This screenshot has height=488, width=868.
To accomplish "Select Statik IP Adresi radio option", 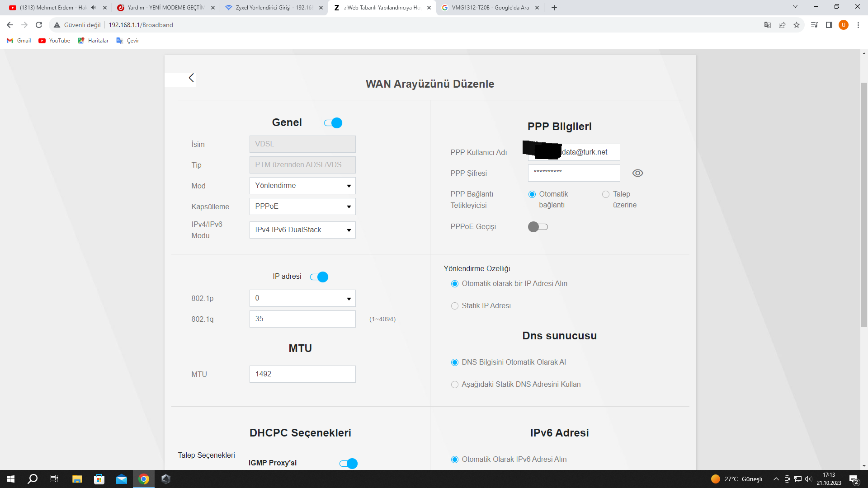I will (x=455, y=306).
